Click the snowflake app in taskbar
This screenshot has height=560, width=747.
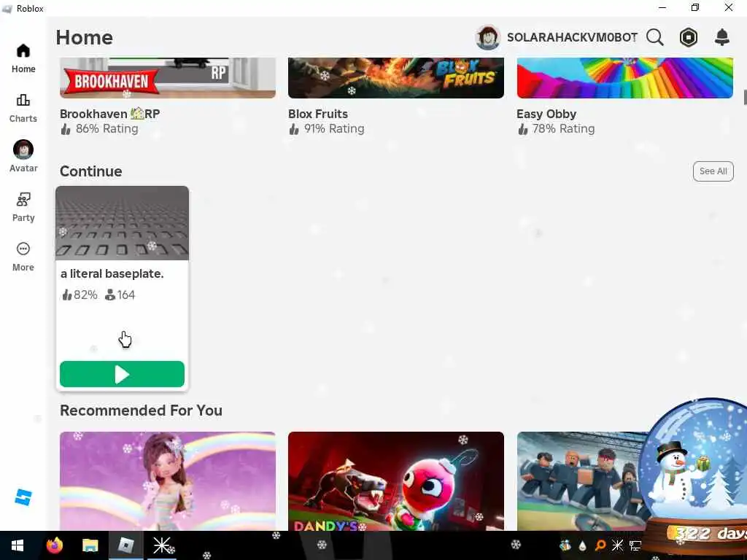click(x=161, y=545)
